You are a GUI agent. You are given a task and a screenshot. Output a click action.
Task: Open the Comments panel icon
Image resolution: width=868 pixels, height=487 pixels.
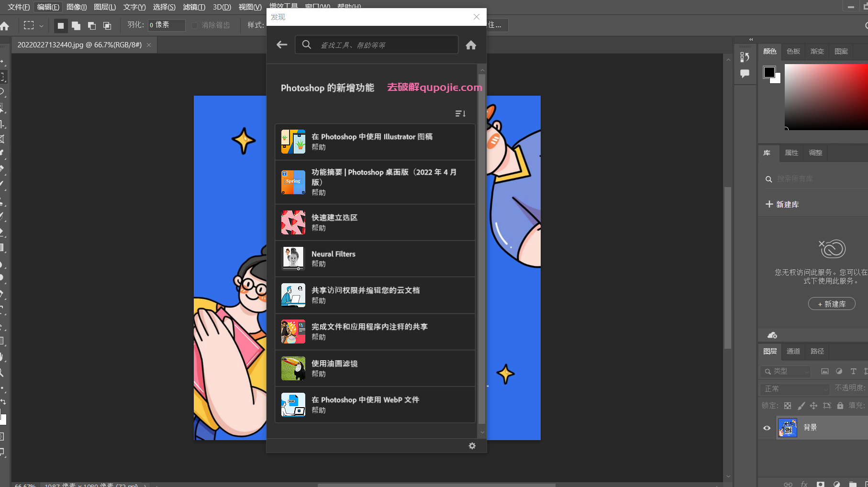pyautogui.click(x=745, y=74)
